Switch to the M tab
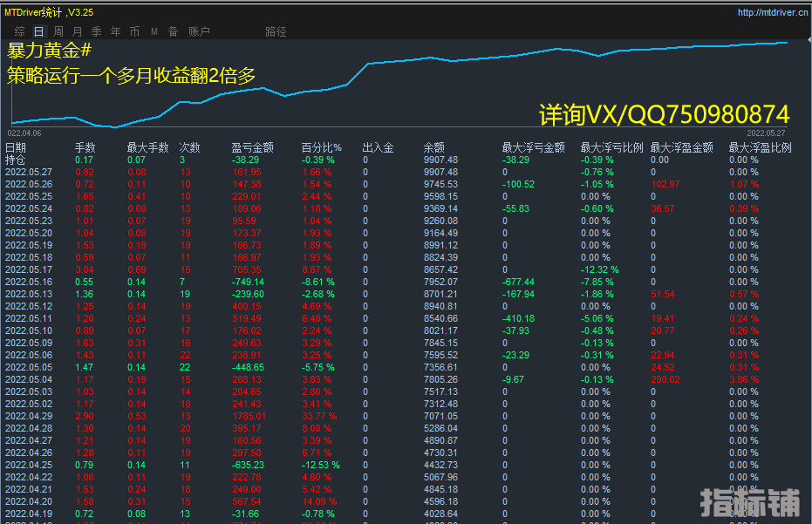The height and width of the screenshot is (524, 812). pyautogui.click(x=154, y=31)
